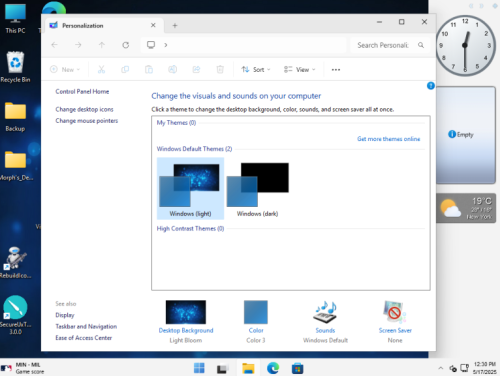Click the Cut scissors icon

101,69
